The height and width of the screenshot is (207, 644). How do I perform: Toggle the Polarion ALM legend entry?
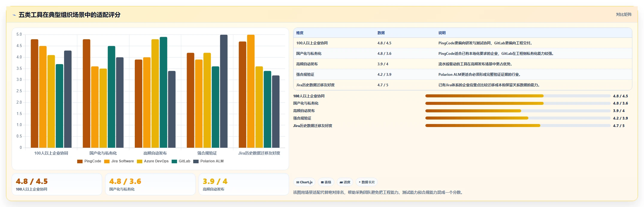[208, 161]
